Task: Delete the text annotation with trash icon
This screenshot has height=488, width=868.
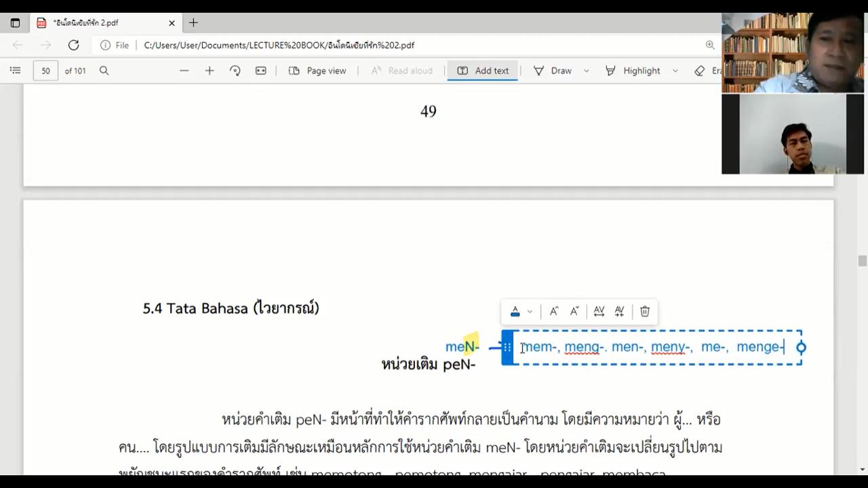Action: click(x=645, y=311)
